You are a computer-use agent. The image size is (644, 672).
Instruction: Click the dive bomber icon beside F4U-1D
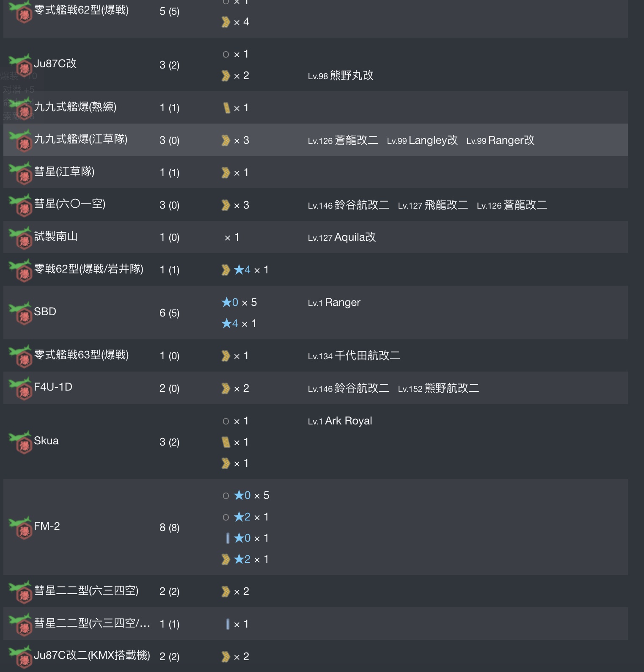pos(20,388)
